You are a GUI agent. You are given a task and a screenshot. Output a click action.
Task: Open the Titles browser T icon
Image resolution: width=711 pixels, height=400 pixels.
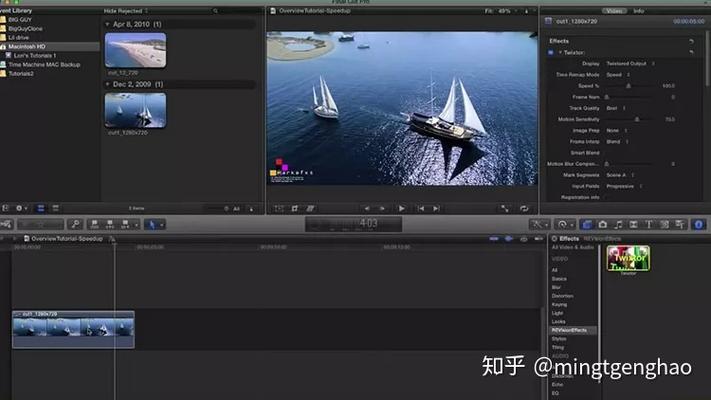pos(649,224)
